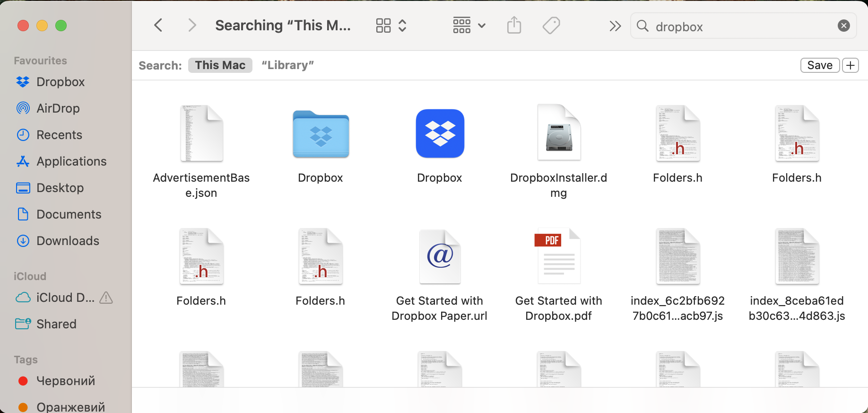Image resolution: width=868 pixels, height=413 pixels.
Task: Click the Favourites sidebar section header
Action: pos(40,61)
